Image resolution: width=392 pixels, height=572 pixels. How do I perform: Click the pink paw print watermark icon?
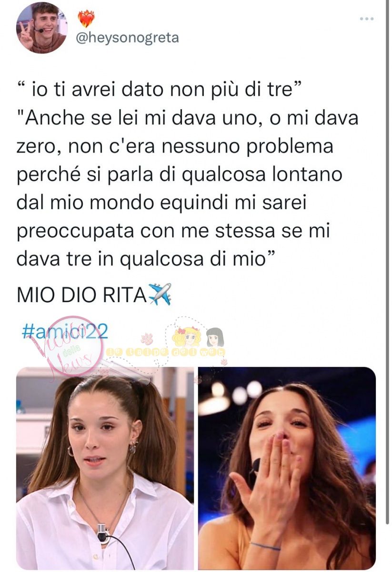147,339
